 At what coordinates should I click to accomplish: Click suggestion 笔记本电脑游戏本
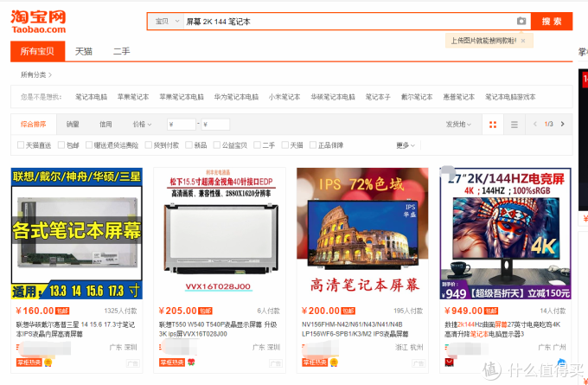click(x=510, y=97)
